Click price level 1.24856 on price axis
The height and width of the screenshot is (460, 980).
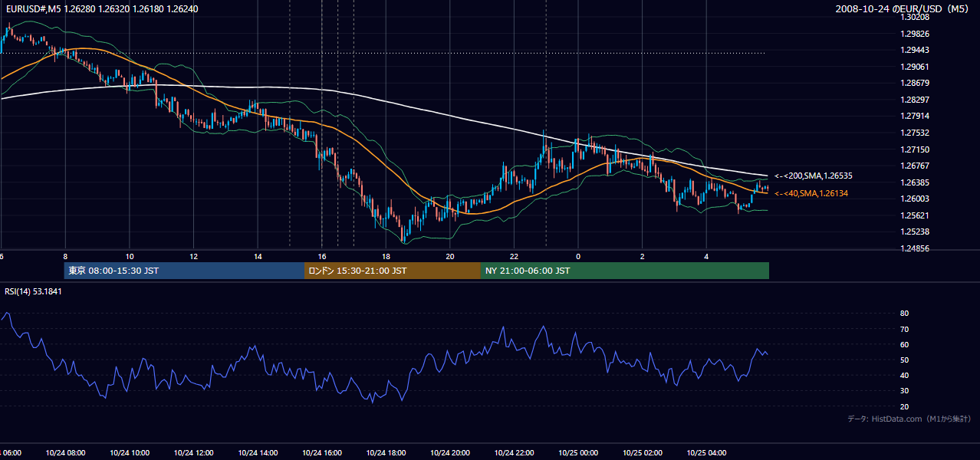point(915,248)
